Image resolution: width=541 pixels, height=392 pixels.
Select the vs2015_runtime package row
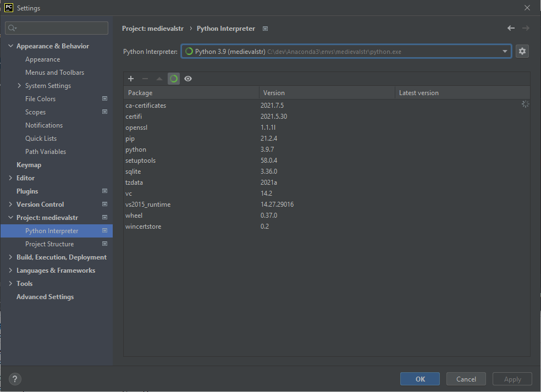pos(327,205)
